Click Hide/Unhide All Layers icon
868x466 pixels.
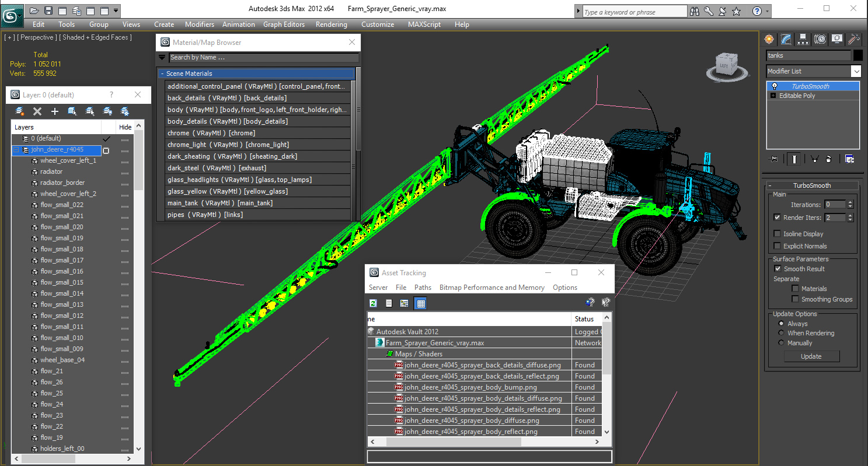107,111
